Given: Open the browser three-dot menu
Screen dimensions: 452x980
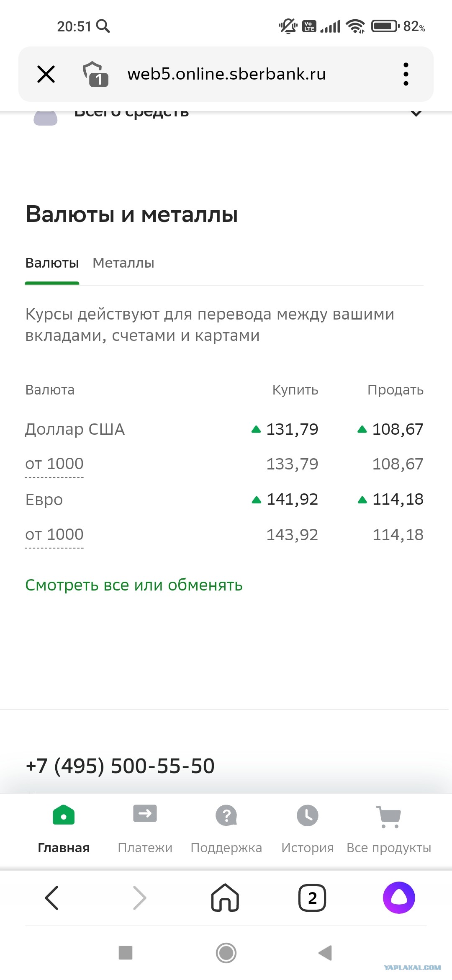Looking at the screenshot, I should coord(406,74).
